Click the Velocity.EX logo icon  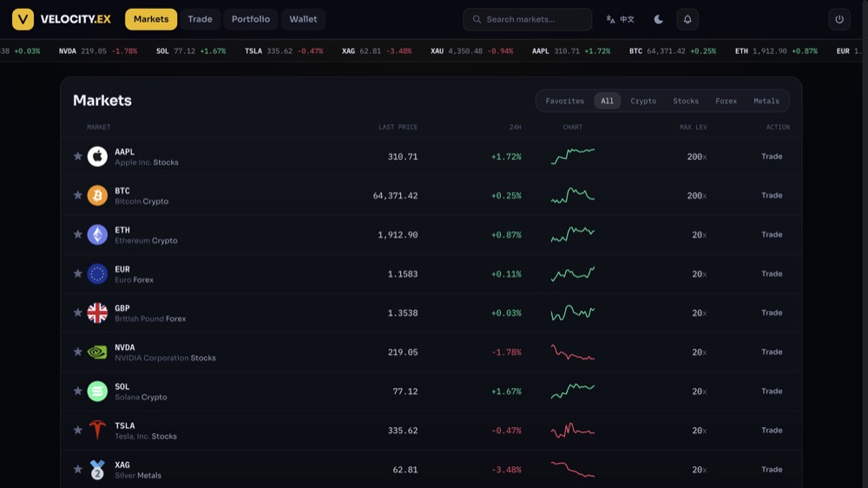[23, 19]
